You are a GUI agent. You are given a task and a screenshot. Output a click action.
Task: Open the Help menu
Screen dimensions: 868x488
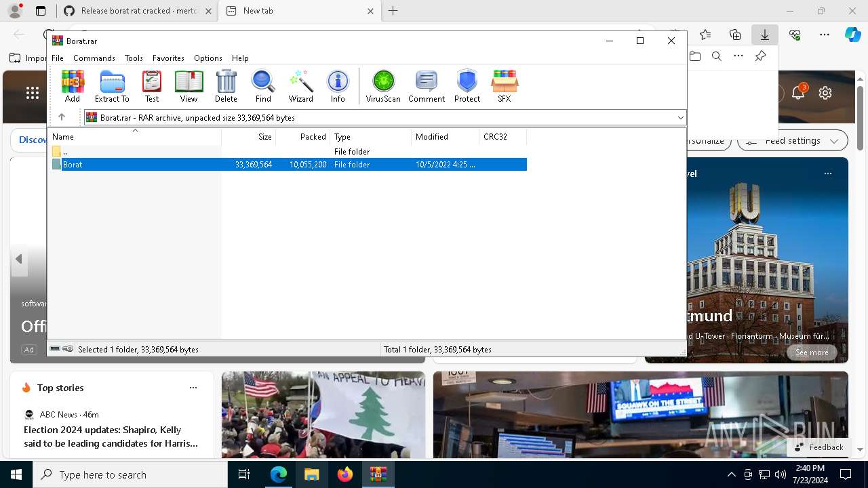click(x=240, y=58)
